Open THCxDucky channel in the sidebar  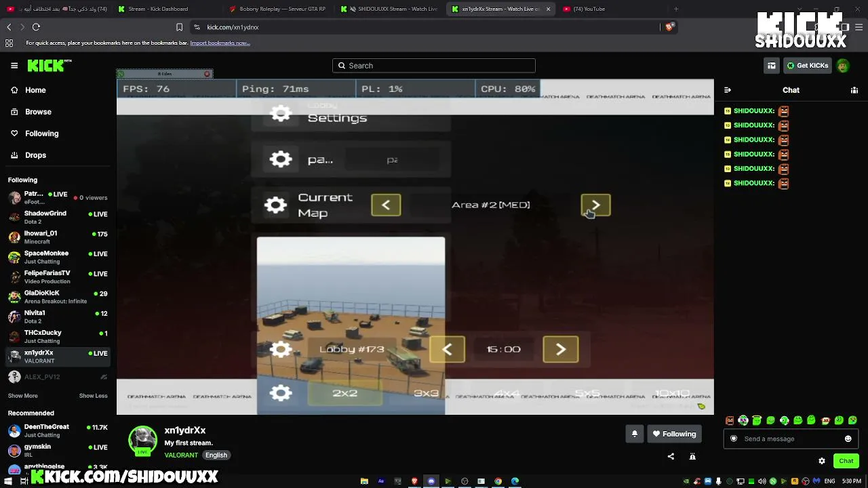(58, 337)
